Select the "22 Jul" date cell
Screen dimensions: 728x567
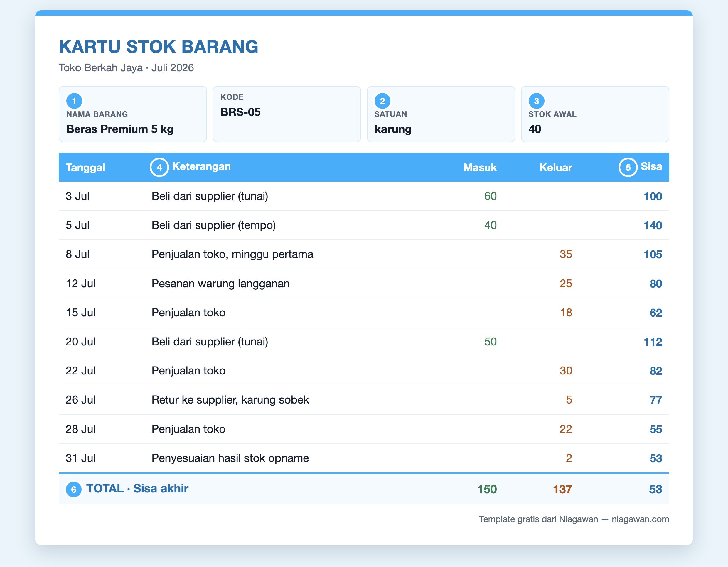pyautogui.click(x=81, y=370)
